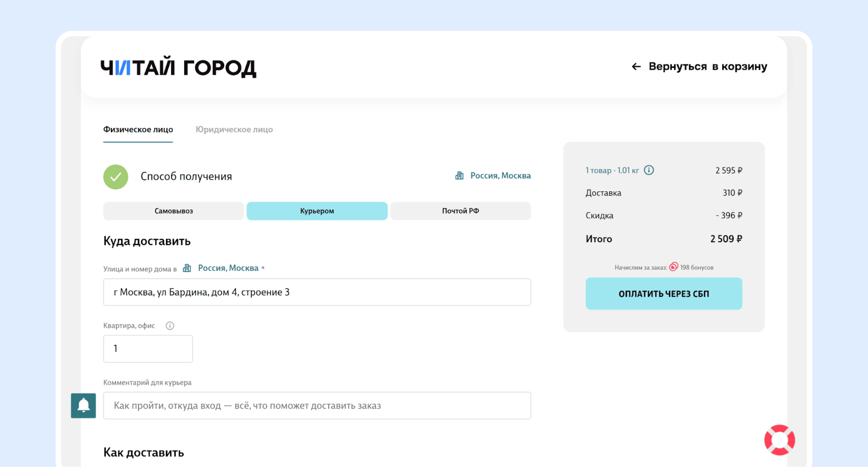The image size is (868, 467).
Task: Click the info icon beside Квартира, офис
Action: tap(170, 325)
